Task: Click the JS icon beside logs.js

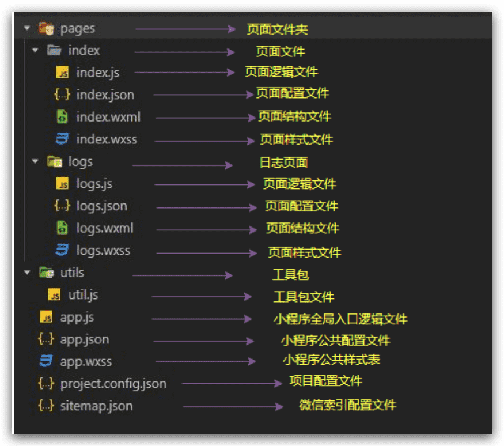Action: (x=63, y=184)
